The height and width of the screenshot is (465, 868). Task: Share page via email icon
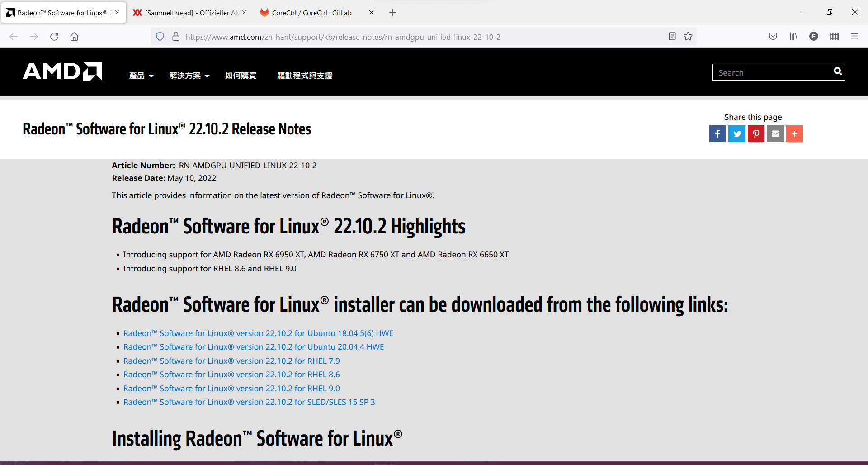(775, 134)
